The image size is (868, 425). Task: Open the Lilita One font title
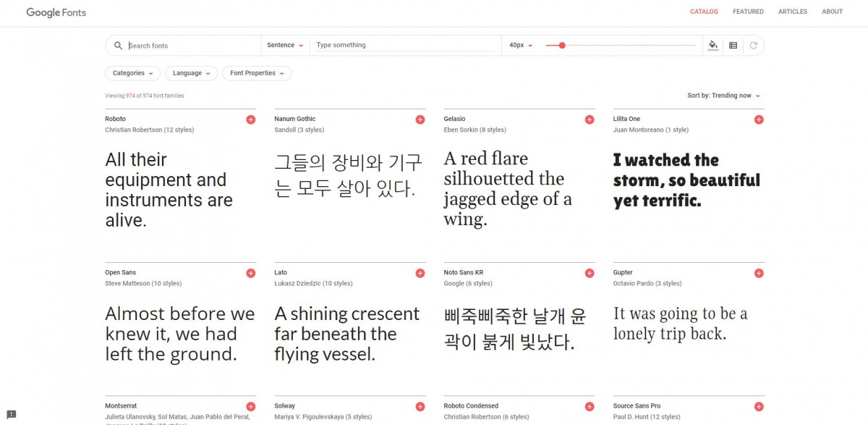[626, 119]
